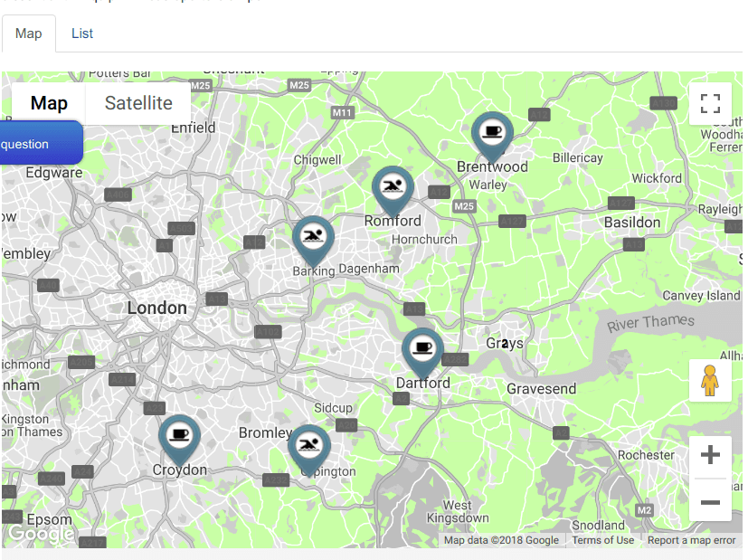748x560 pixels.
Task: Click the Basildon label on the map
Action: tap(632, 223)
